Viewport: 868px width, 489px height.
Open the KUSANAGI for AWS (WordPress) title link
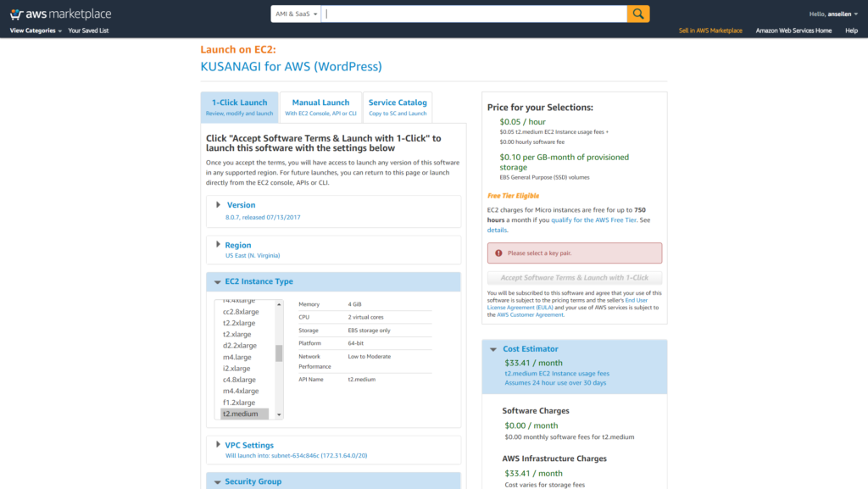292,66
